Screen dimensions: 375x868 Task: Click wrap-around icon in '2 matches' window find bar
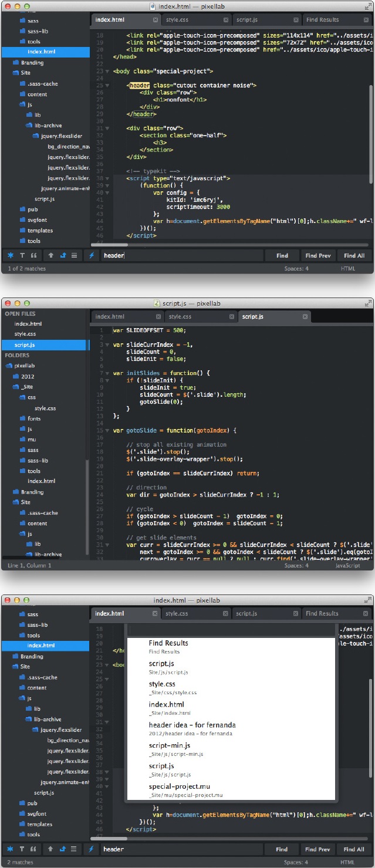coord(62,849)
